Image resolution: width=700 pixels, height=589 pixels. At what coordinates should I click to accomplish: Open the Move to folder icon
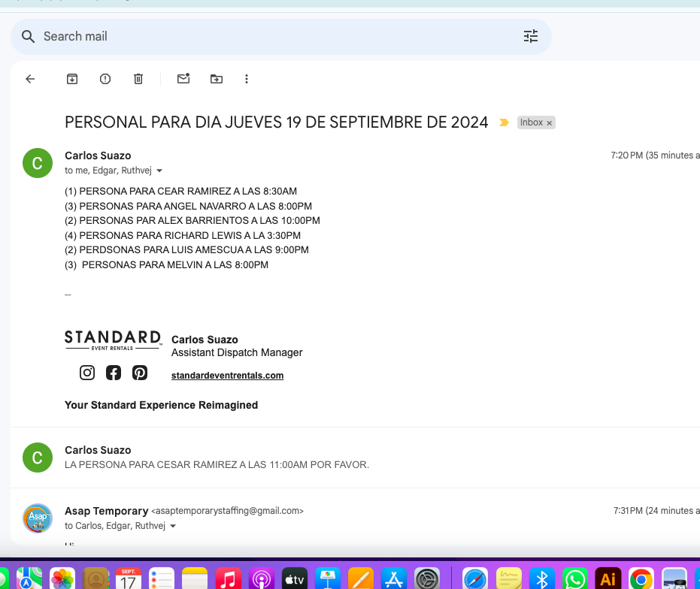[x=217, y=79]
